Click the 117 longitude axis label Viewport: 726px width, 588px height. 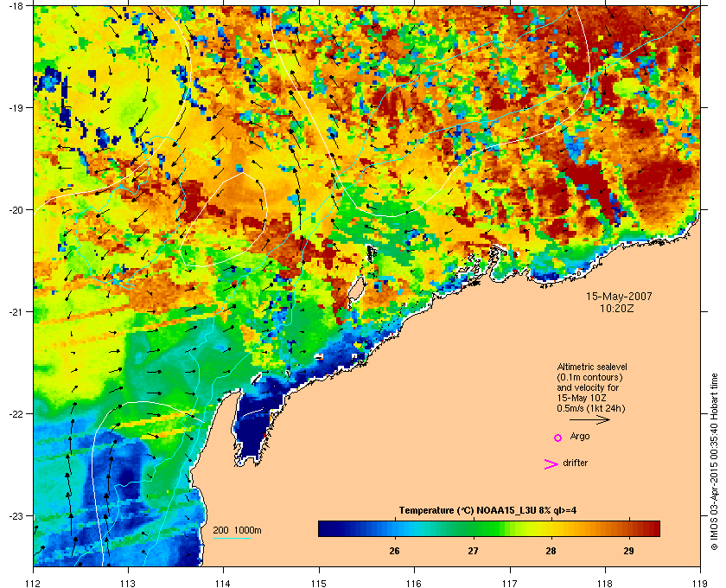coord(510,584)
